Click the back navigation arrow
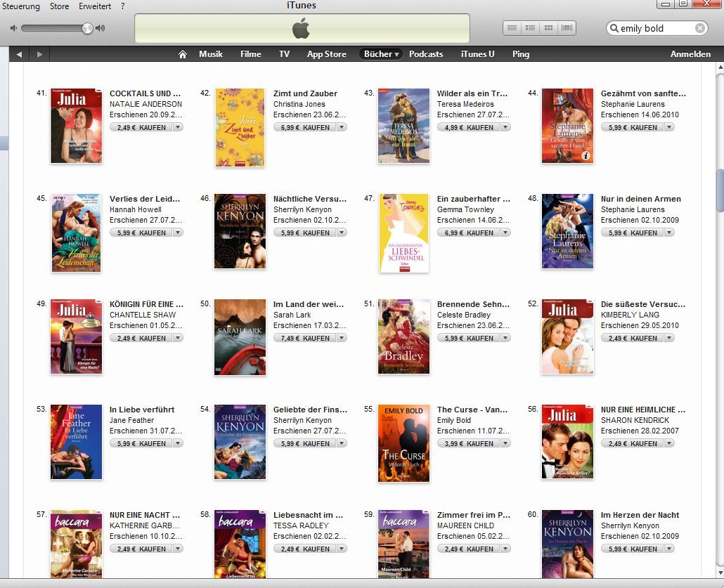 coord(19,55)
